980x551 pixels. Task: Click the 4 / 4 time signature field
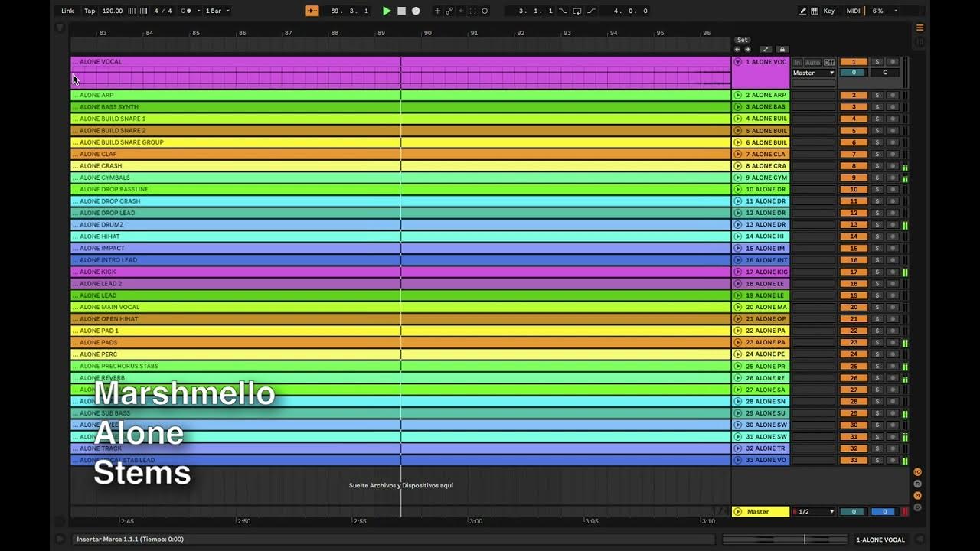[x=162, y=11]
